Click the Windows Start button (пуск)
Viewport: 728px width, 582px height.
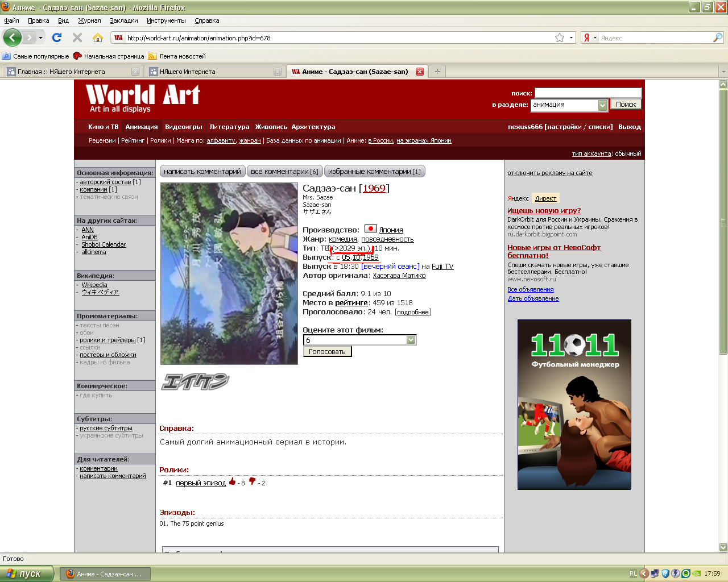(27, 573)
